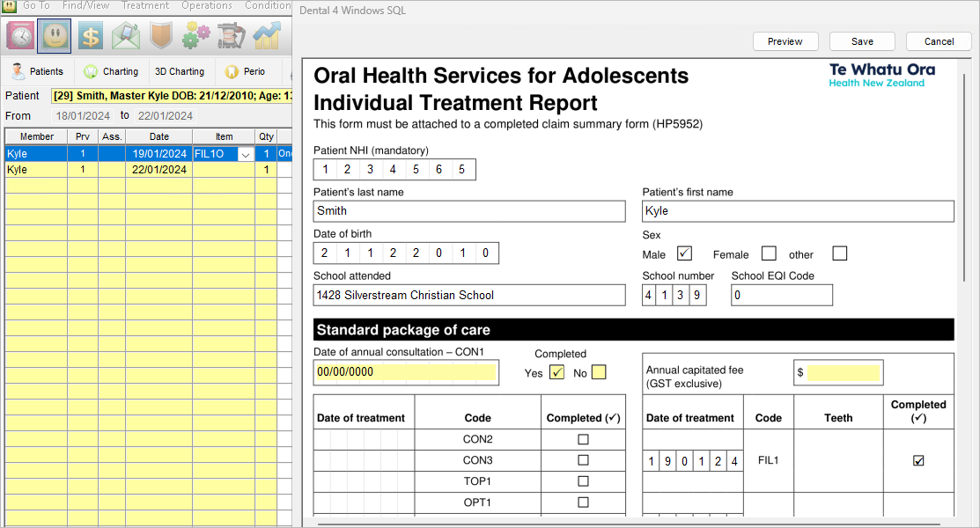Click the orange shield icon
980x528 pixels.
[161, 36]
